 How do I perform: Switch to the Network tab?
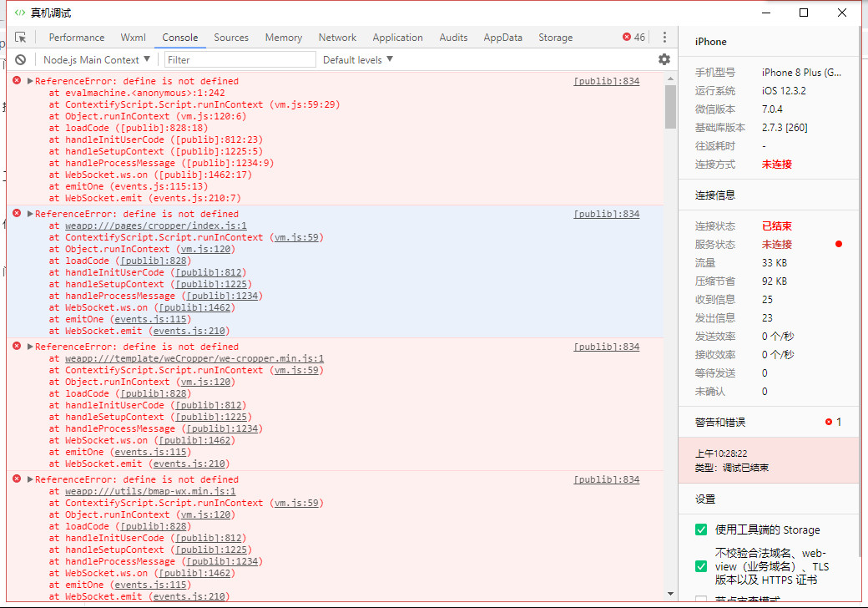[337, 38]
